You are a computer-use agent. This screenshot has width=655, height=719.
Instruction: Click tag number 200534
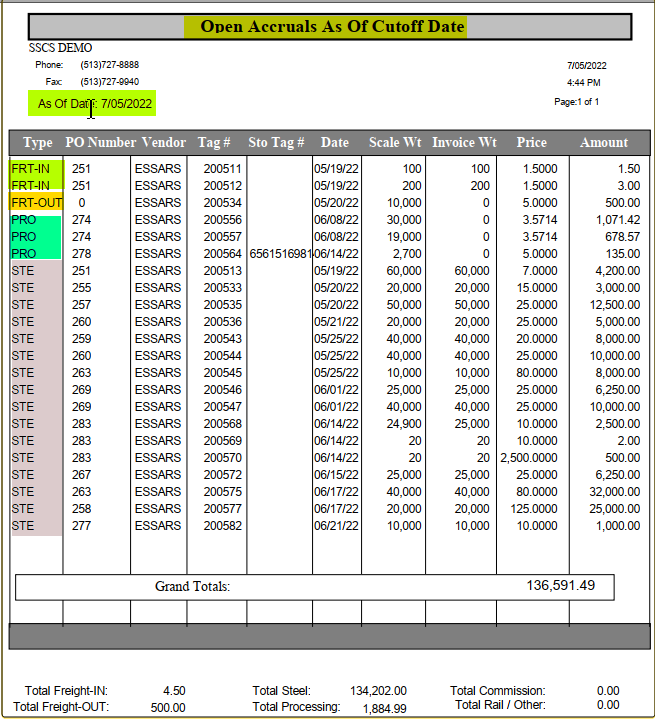coord(222,203)
